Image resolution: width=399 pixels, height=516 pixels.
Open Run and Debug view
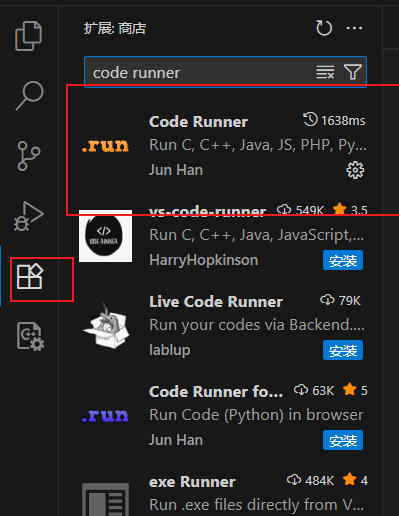pyautogui.click(x=29, y=216)
